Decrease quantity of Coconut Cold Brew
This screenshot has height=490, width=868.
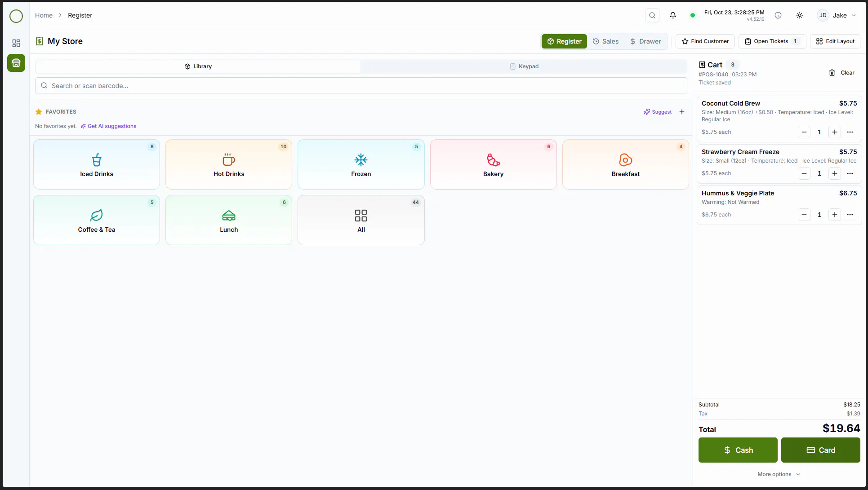[x=804, y=132]
